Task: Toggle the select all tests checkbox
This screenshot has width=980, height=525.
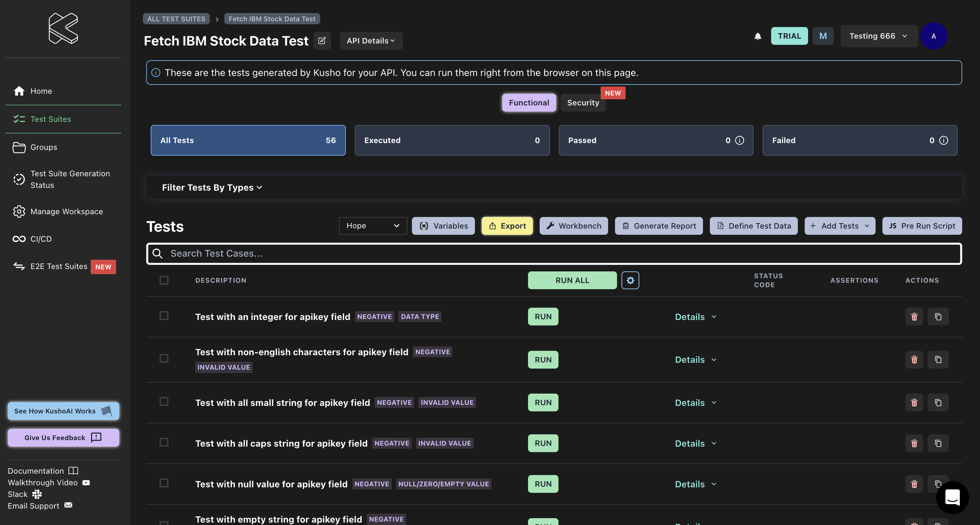Action: 164,280
